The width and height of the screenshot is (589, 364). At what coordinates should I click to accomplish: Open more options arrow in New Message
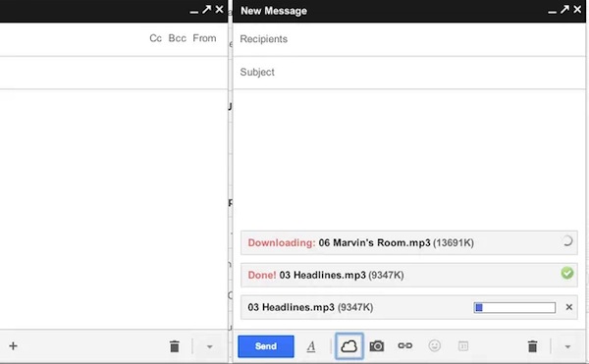click(567, 346)
